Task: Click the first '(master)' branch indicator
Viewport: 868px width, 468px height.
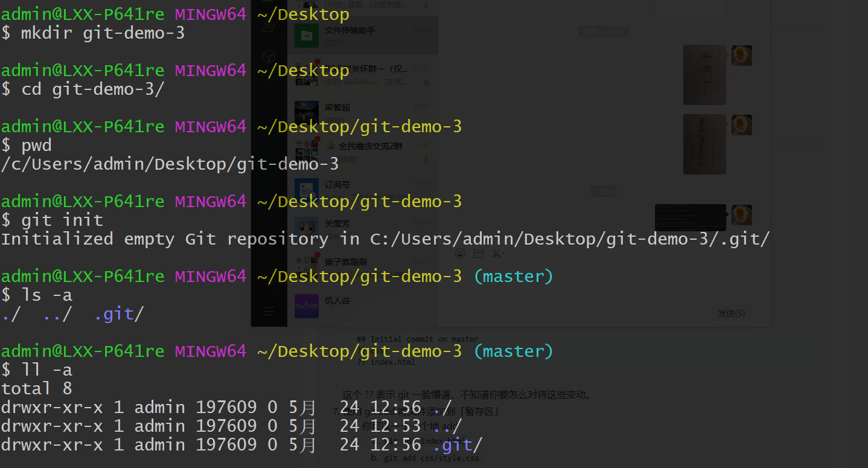Action: pyautogui.click(x=513, y=277)
